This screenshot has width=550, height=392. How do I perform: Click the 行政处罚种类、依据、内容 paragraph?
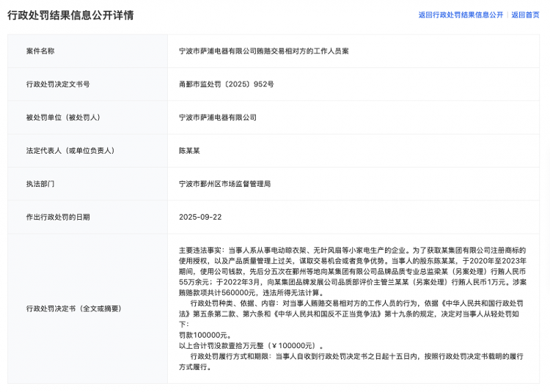point(352,308)
